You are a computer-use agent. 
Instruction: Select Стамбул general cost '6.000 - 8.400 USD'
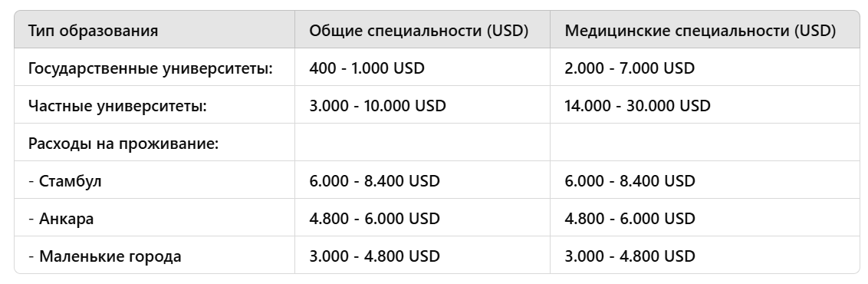pos(374,181)
